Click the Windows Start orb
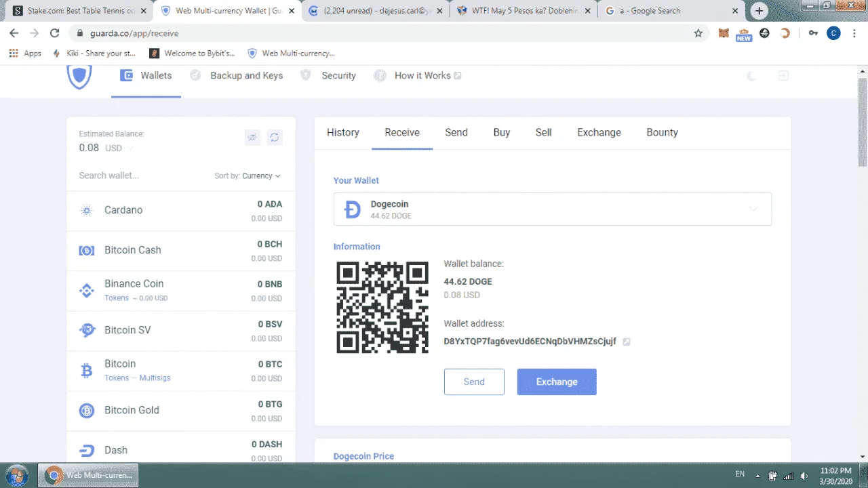 17,475
